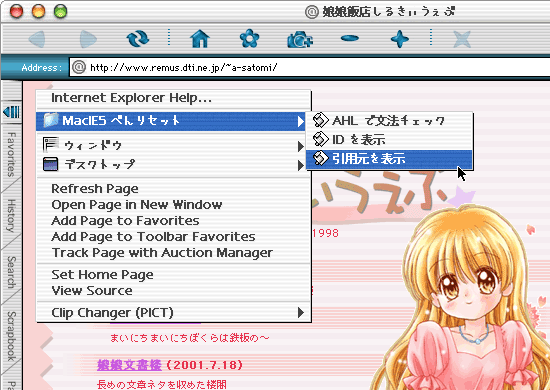
Task: Expand the ウィンドウ submenu arrow
Action: 301,146
